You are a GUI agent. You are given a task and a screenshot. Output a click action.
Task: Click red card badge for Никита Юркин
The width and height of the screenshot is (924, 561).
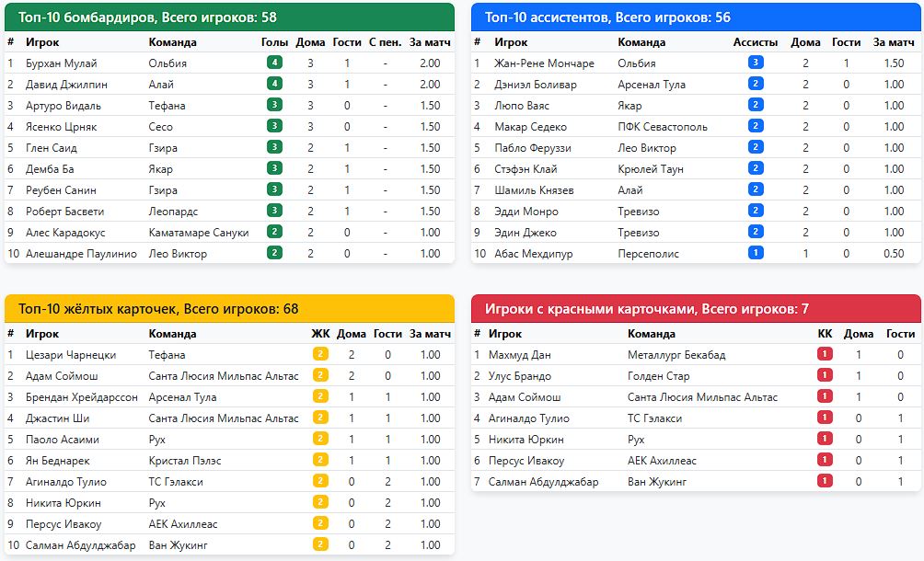click(825, 440)
